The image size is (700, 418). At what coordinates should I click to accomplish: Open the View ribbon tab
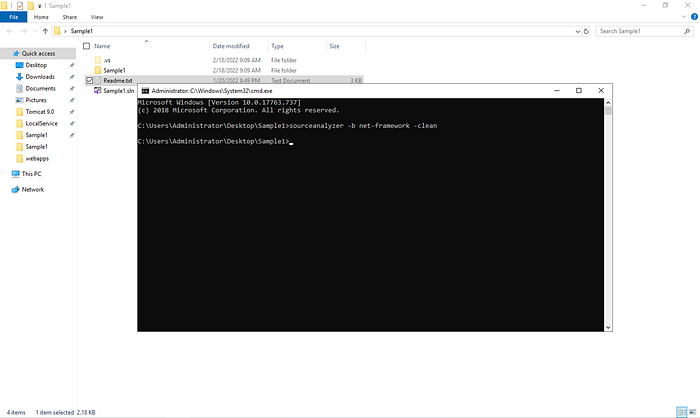pyautogui.click(x=97, y=17)
